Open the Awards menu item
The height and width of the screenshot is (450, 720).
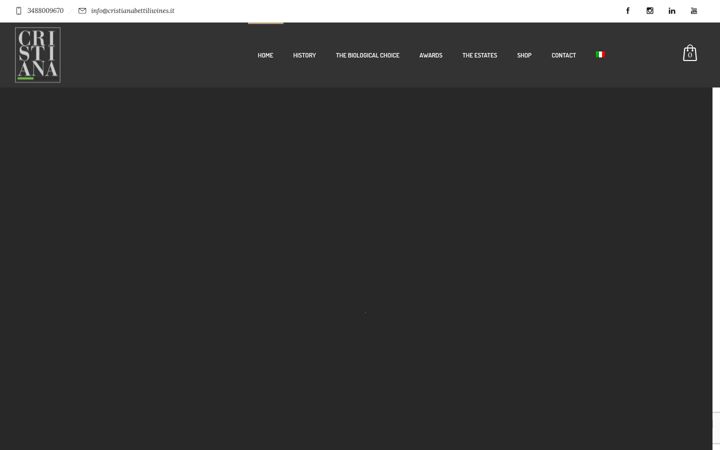[431, 55]
